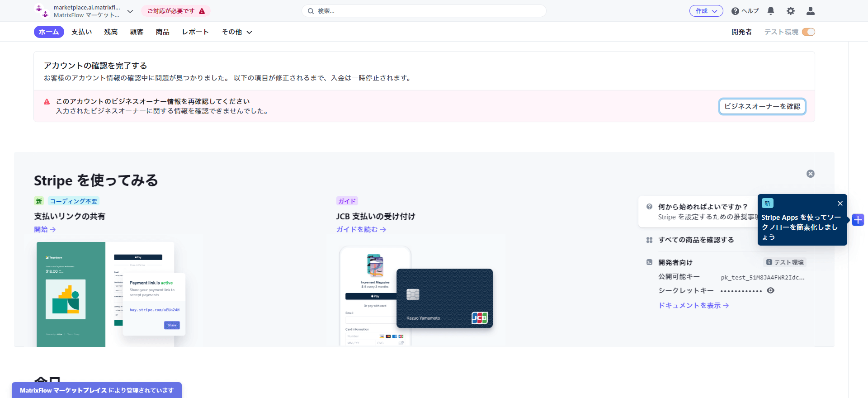868x398 pixels.
Task: Click the MatrixFlow マーケットプレイス managed banner
Action: point(97,390)
